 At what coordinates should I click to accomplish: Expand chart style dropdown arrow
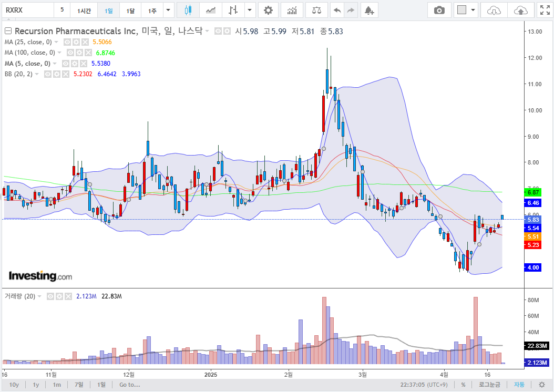(x=250, y=10)
